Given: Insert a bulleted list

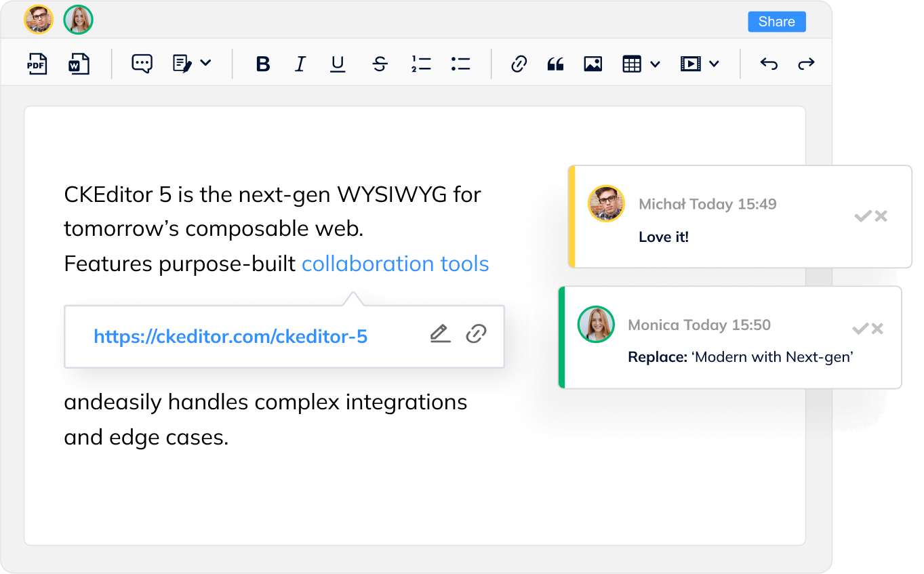Looking at the screenshot, I should tap(460, 64).
